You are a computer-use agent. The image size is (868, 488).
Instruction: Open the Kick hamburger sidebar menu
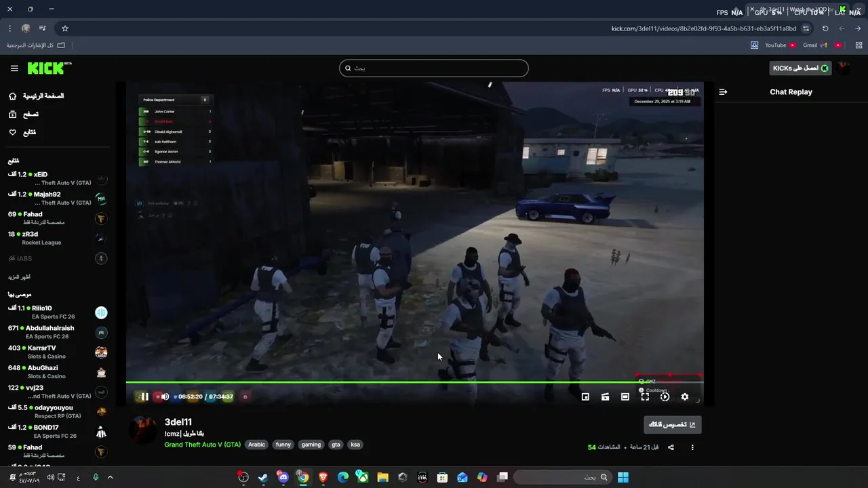coord(14,68)
